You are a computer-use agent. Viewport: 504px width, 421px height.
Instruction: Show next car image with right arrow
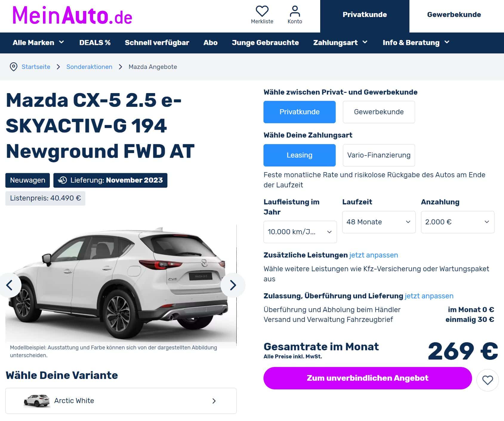tap(233, 285)
